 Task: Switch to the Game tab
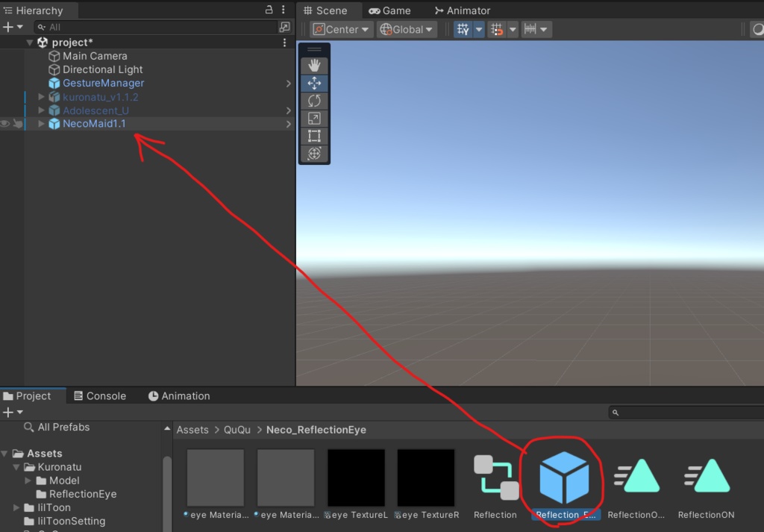click(x=389, y=10)
